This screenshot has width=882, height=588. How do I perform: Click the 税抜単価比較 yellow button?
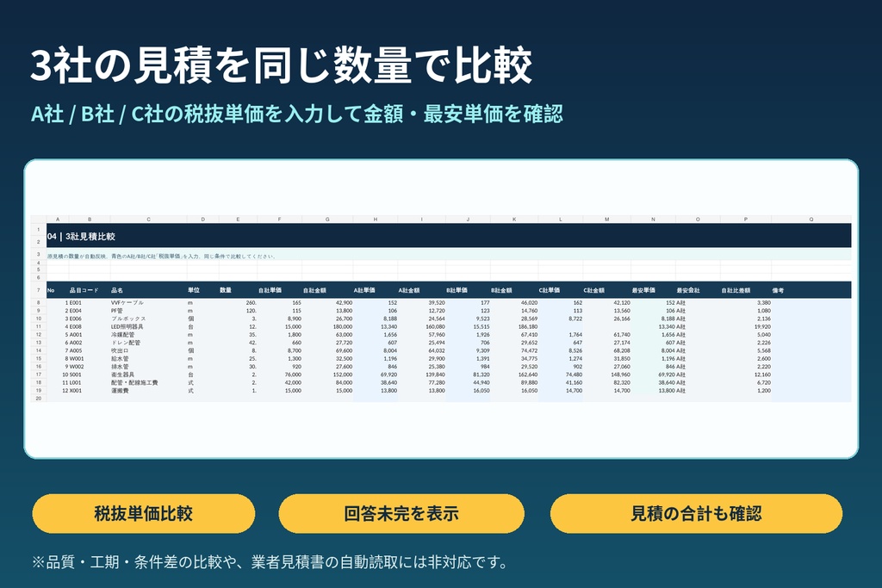pos(144,513)
